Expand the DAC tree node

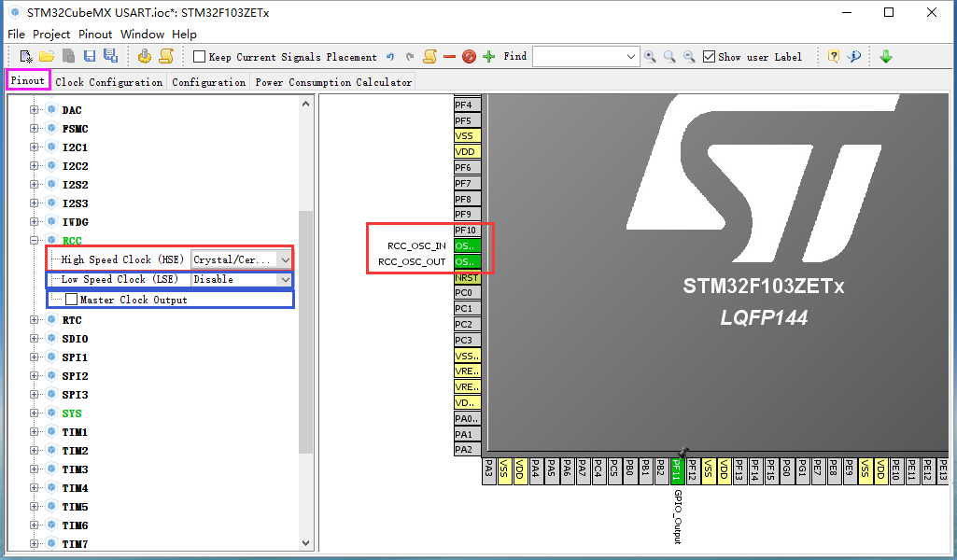click(35, 110)
